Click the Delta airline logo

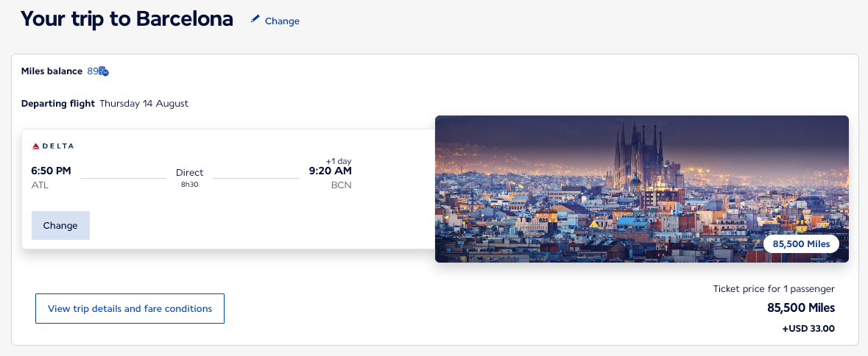coord(52,146)
